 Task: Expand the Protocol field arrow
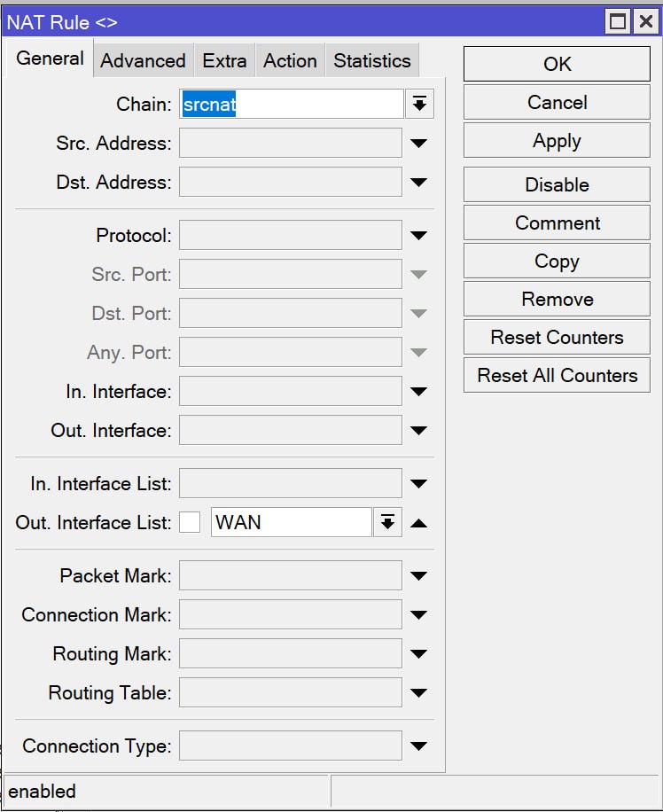(418, 236)
